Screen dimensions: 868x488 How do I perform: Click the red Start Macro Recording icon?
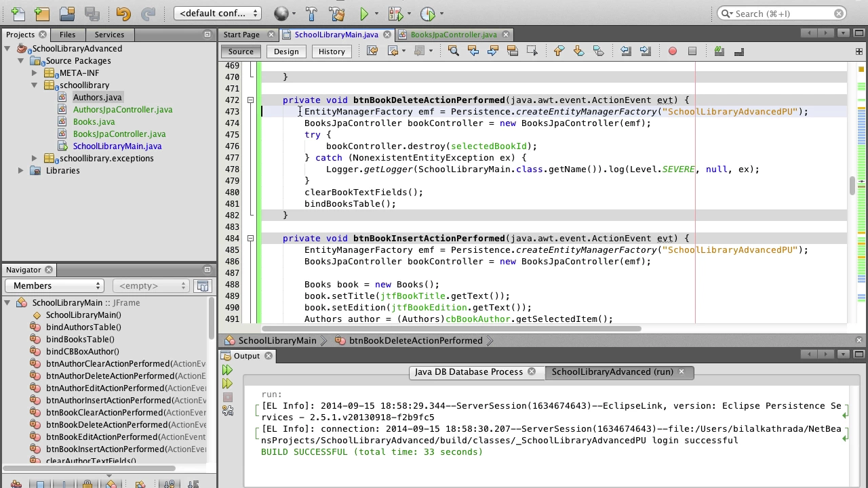pos(673,51)
